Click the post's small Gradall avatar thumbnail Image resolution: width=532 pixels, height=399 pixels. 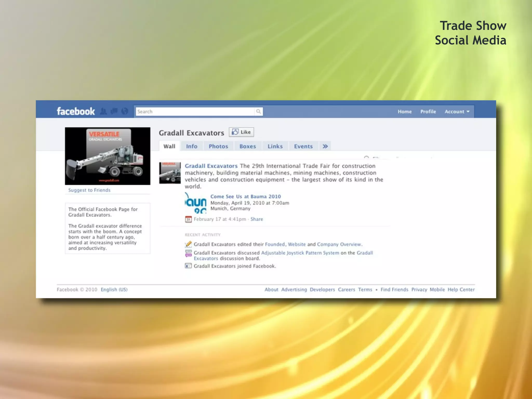pyautogui.click(x=170, y=173)
